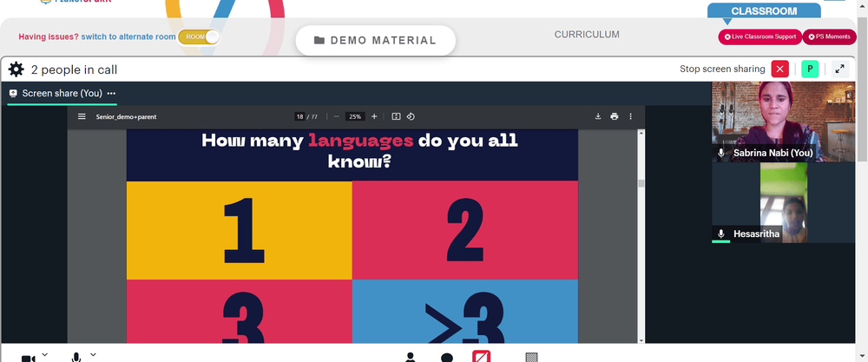Zoom out of the PDF with the minus button
Viewport: 868px width, 362px height.
tap(336, 116)
